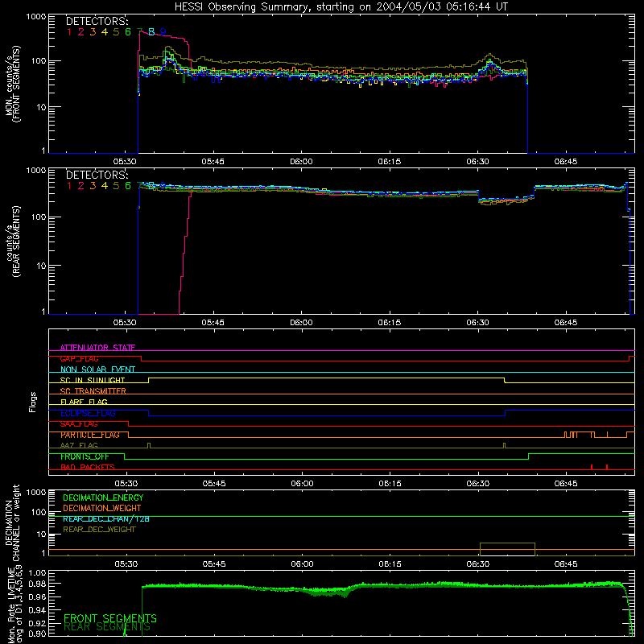The width and height of the screenshot is (644, 644).
Task: Click the 06:00 tick under the front segments plot
Action: (301, 162)
